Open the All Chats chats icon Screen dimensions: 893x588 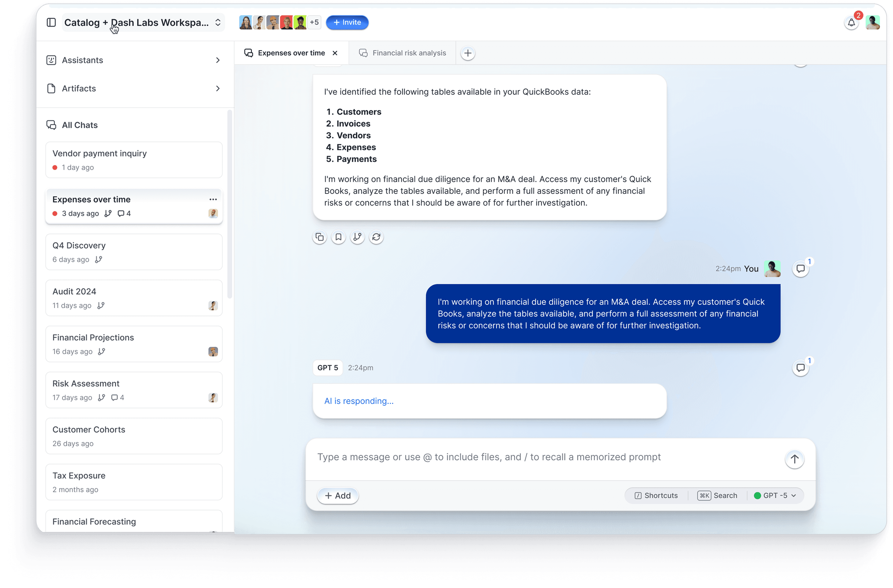click(51, 125)
